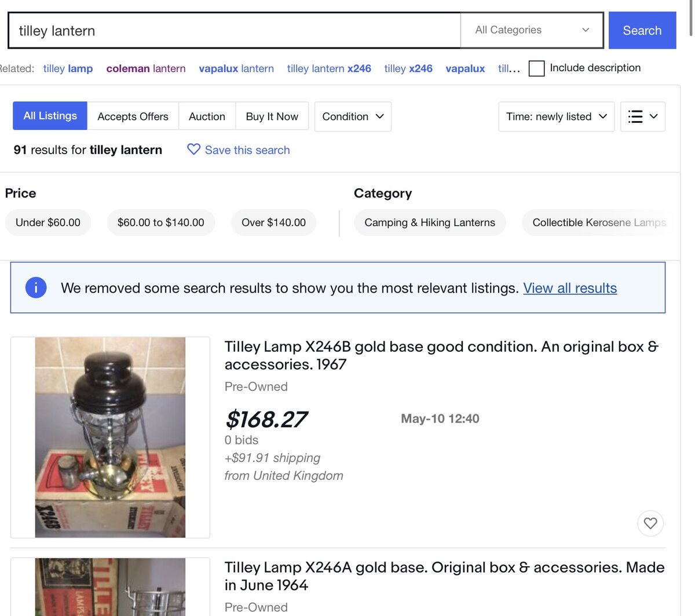Open related search coleman lantern
695x616 pixels.
pyautogui.click(x=146, y=68)
